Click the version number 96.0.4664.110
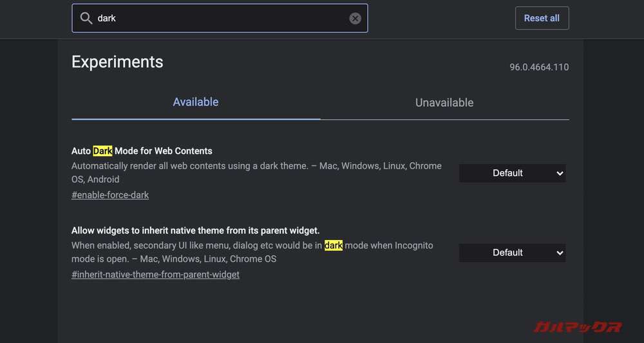The width and height of the screenshot is (644, 343). pos(539,67)
